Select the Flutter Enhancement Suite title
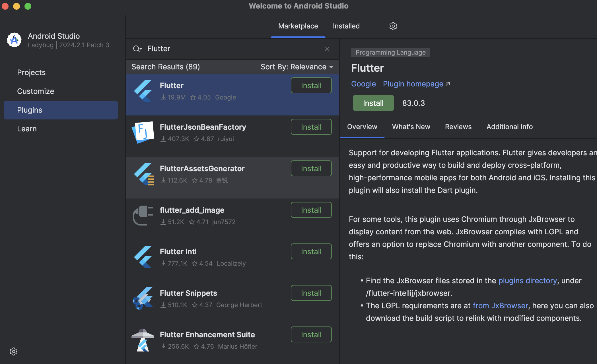This screenshot has height=364, width=597. pos(207,335)
